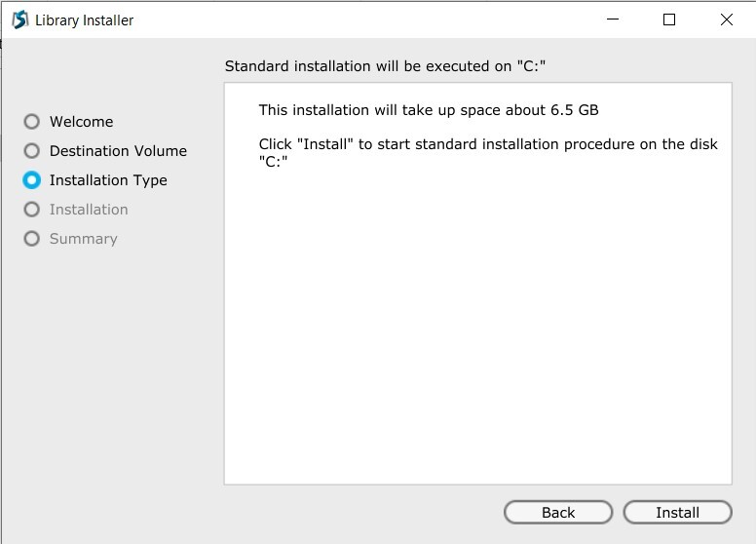
Task: Maximize the Library Installer window
Action: click(x=669, y=19)
